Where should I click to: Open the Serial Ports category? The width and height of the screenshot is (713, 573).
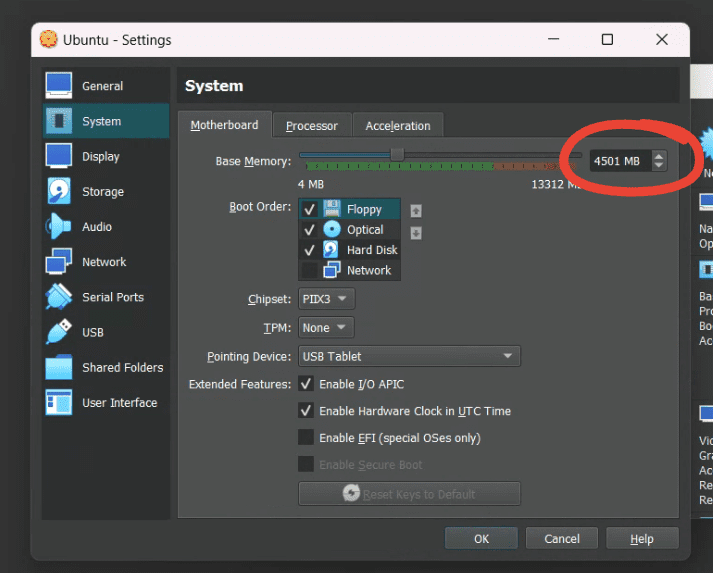click(106, 297)
